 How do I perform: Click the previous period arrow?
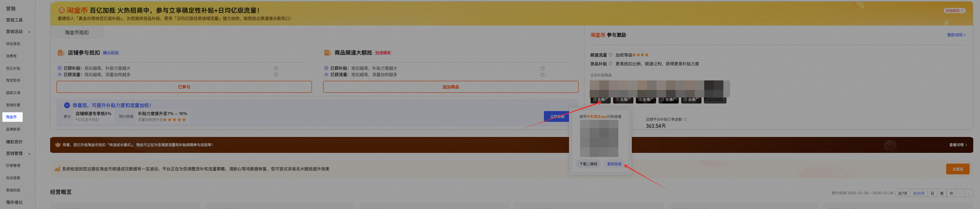pos(961,193)
